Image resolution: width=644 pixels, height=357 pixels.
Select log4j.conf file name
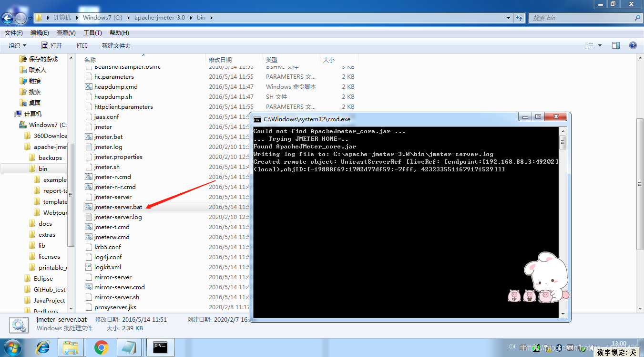coord(108,257)
